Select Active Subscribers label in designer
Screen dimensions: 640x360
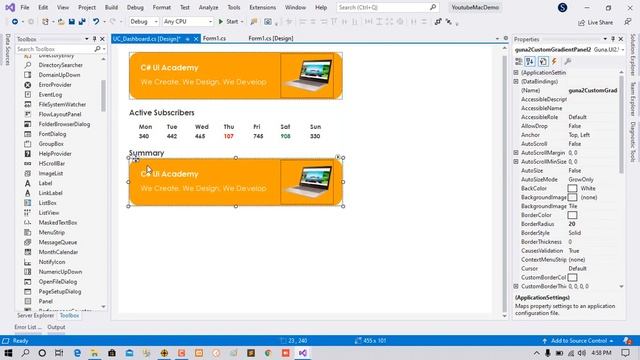point(162,113)
